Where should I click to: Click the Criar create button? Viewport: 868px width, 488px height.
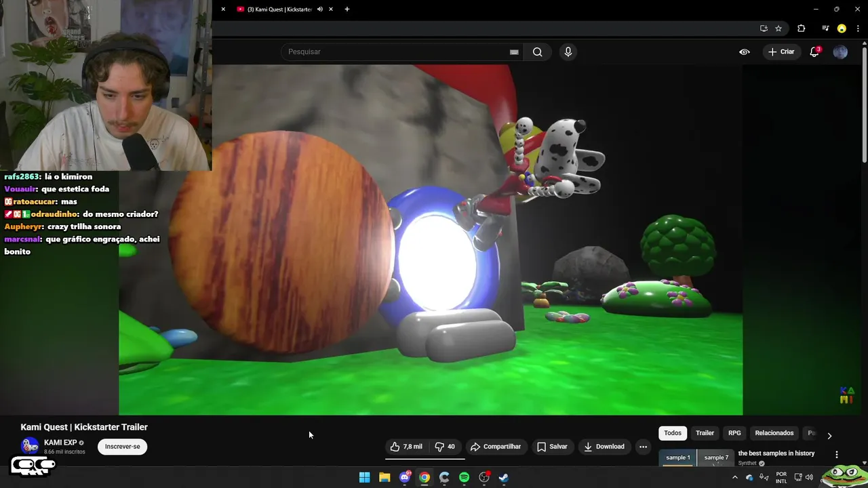click(x=781, y=52)
